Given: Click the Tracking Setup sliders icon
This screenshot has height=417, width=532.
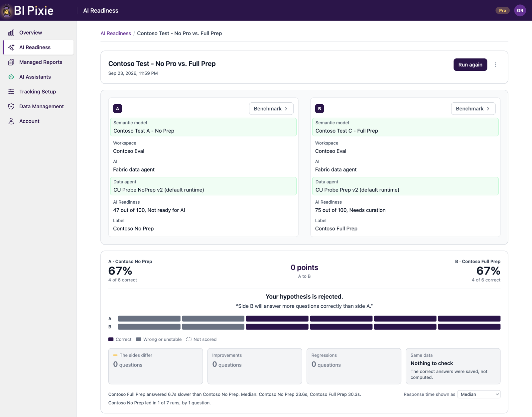Looking at the screenshot, I should tap(11, 92).
